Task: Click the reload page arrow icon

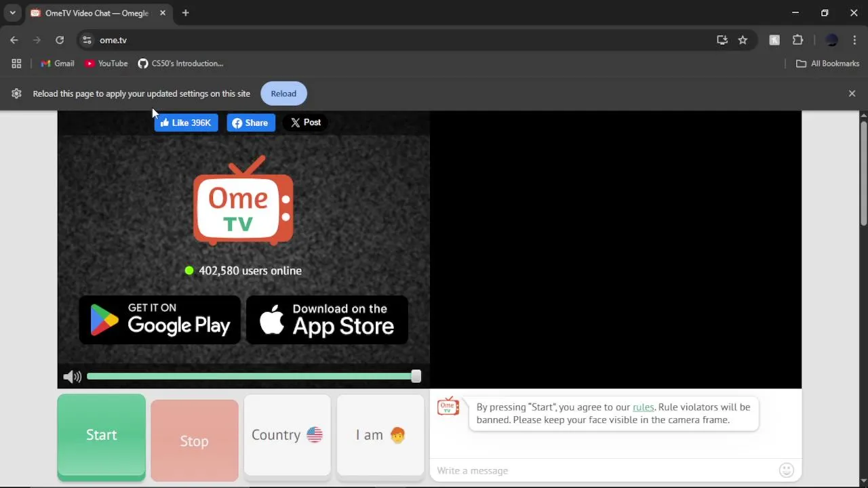Action: (60, 40)
